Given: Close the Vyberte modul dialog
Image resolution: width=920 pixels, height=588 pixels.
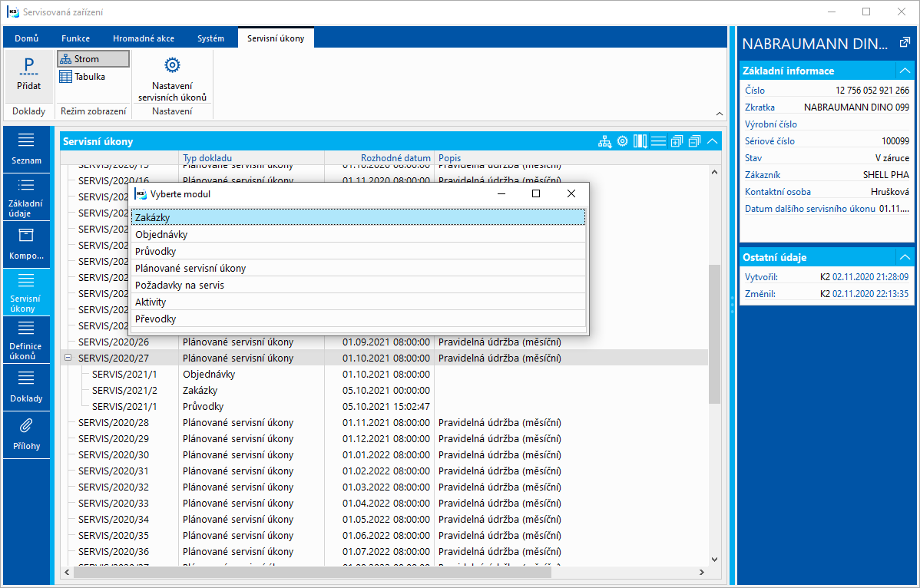Looking at the screenshot, I should (571, 193).
